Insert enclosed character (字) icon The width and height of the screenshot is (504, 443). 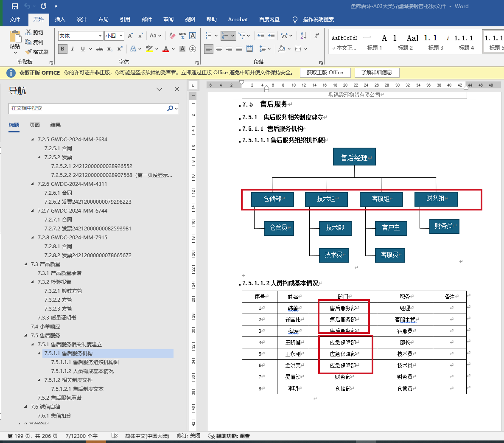coord(193,49)
